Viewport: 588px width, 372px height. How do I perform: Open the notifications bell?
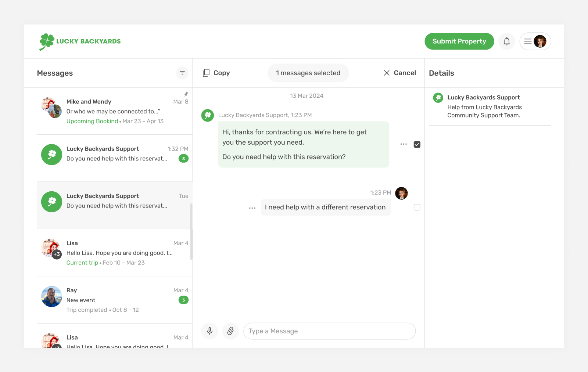[507, 41]
